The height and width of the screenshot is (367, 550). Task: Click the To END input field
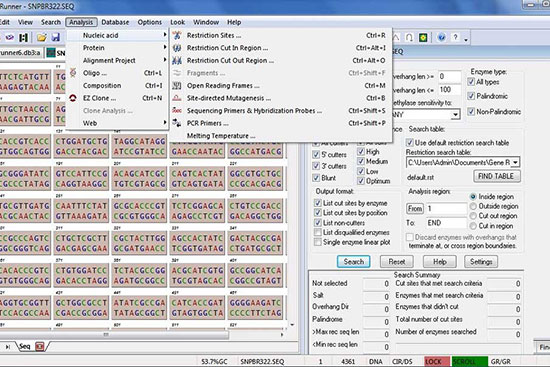pyautogui.click(x=446, y=223)
